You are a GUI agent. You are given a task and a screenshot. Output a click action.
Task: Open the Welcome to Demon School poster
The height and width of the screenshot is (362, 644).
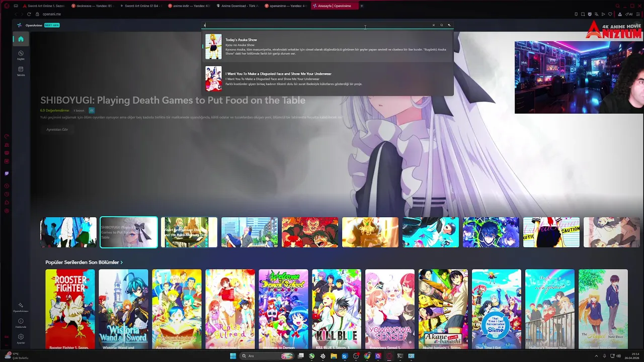pyautogui.click(x=283, y=309)
